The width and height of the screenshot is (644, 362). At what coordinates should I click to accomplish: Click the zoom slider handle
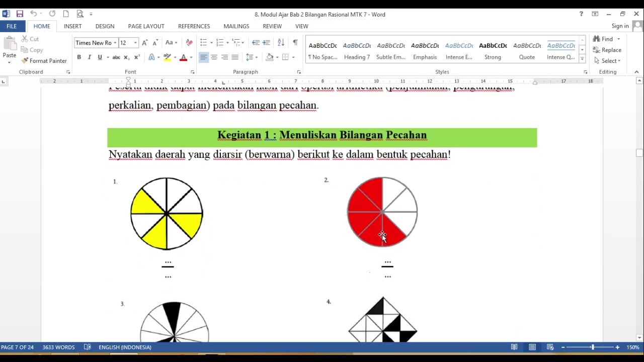(593, 347)
